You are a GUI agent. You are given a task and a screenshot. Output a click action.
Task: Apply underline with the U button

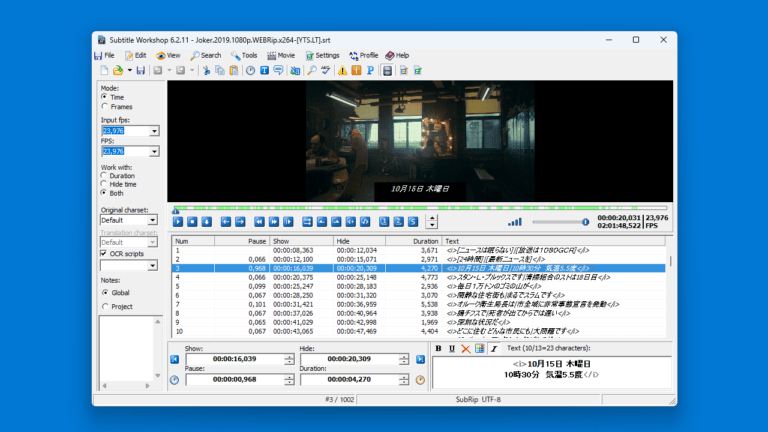452,349
